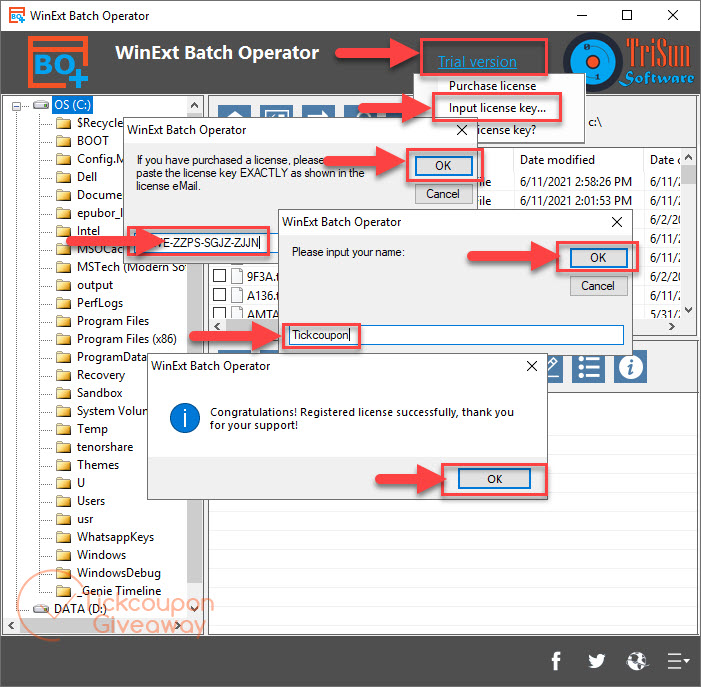Close the congratulations dialog with X
The width and height of the screenshot is (701, 687).
(x=532, y=366)
